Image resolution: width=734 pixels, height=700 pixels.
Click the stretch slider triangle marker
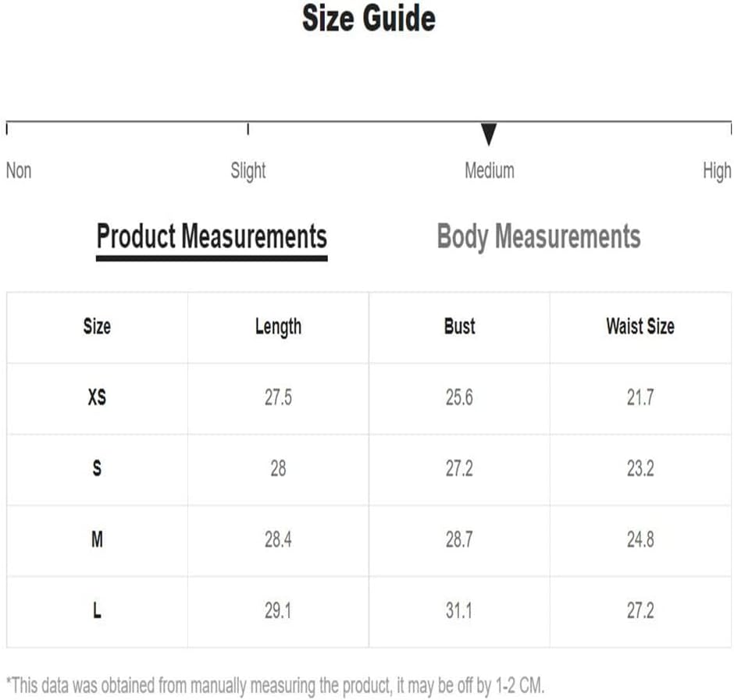coord(489,134)
